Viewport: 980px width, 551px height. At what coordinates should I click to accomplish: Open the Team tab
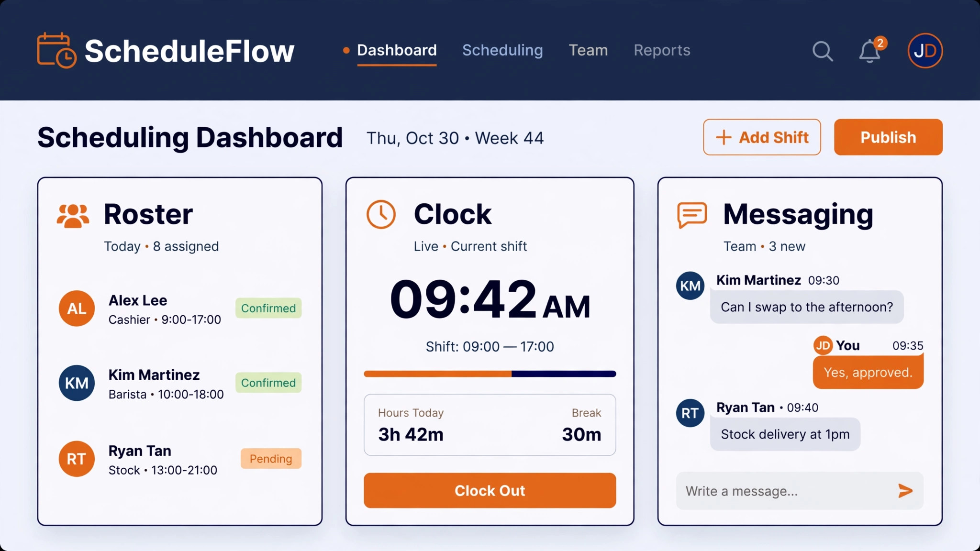(588, 50)
